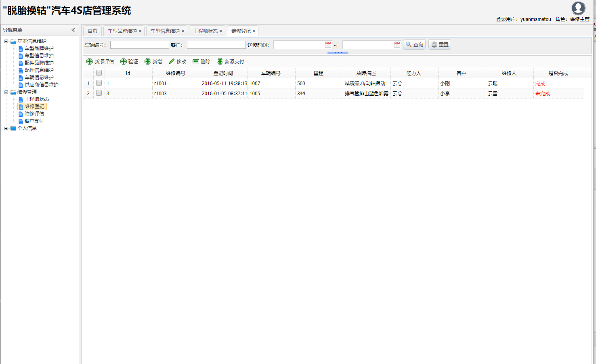Collapse the 基本信息维护 tree node
This screenshot has height=364, width=596.
(x=6, y=41)
